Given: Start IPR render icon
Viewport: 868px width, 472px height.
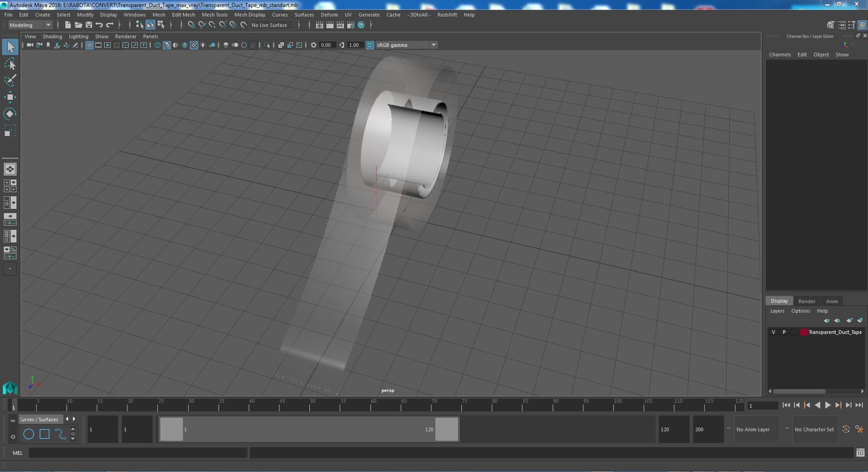Looking at the screenshot, I should tap(340, 25).
